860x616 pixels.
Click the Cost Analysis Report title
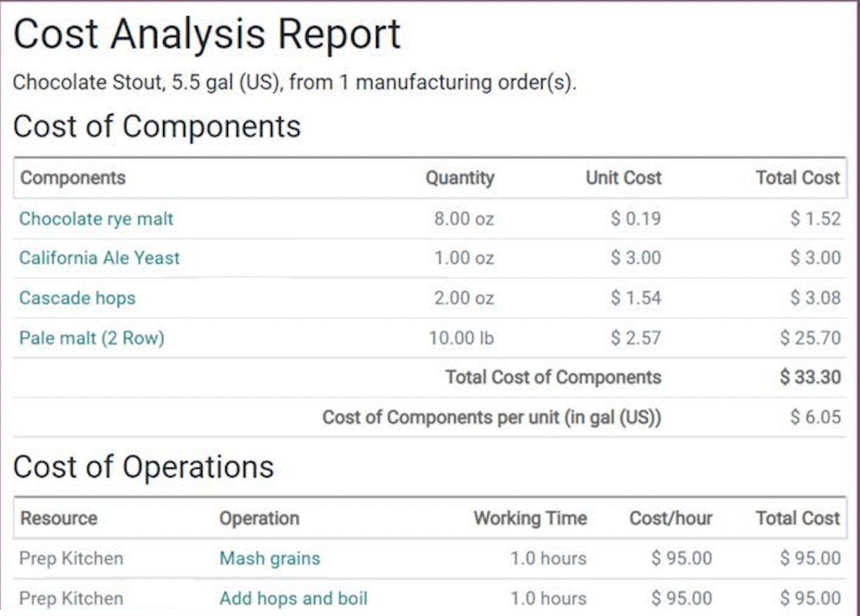[x=207, y=34]
